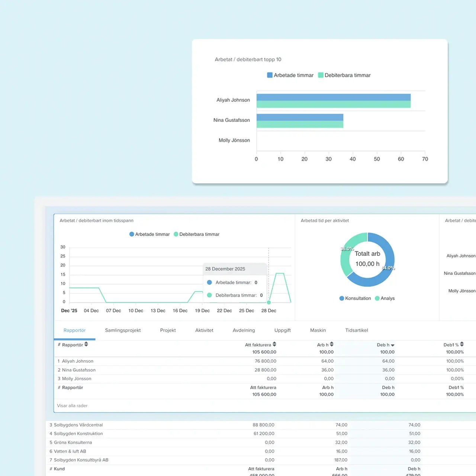Click the highlighted 28 Dec data point

(x=269, y=302)
